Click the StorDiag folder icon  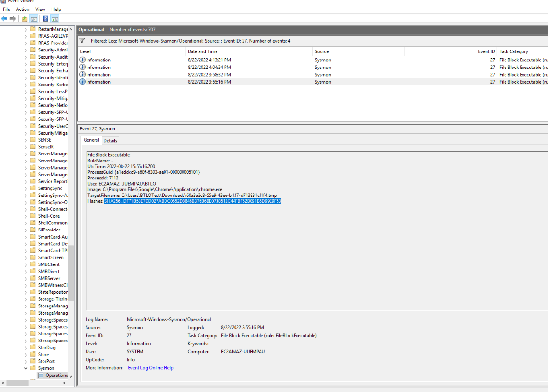coord(33,347)
